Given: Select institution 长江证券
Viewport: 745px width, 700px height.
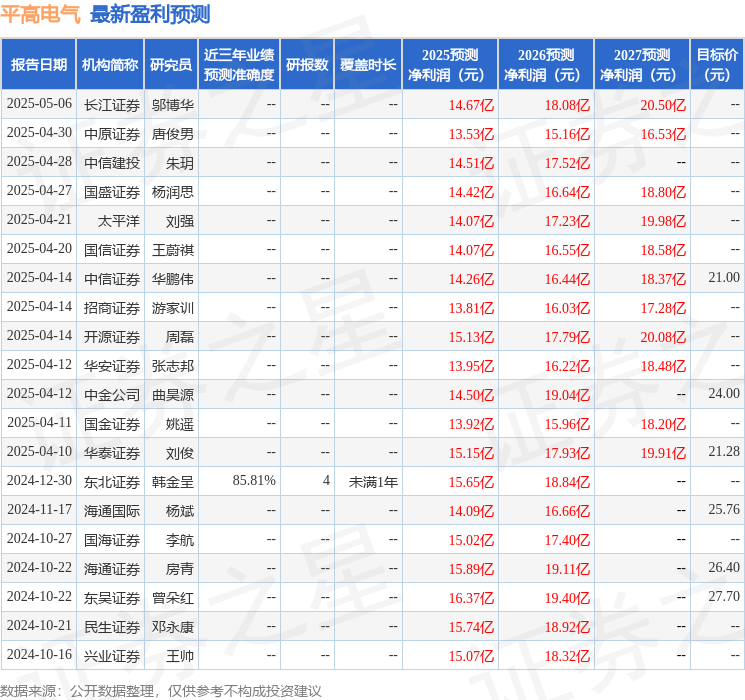Looking at the screenshot, I should point(112,105).
